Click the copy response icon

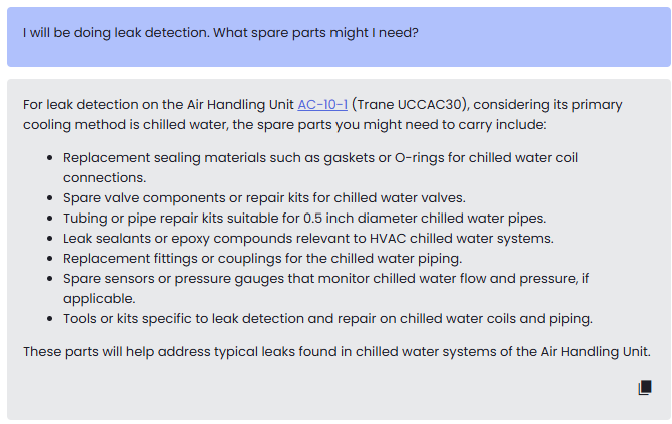[645, 388]
